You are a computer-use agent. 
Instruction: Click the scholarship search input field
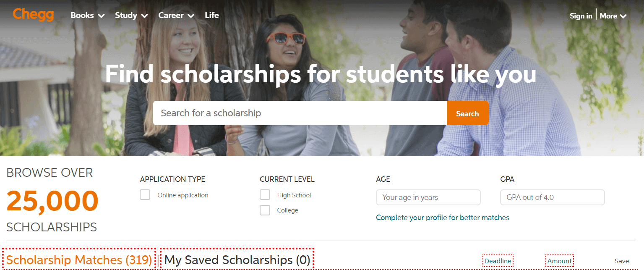pos(300,113)
